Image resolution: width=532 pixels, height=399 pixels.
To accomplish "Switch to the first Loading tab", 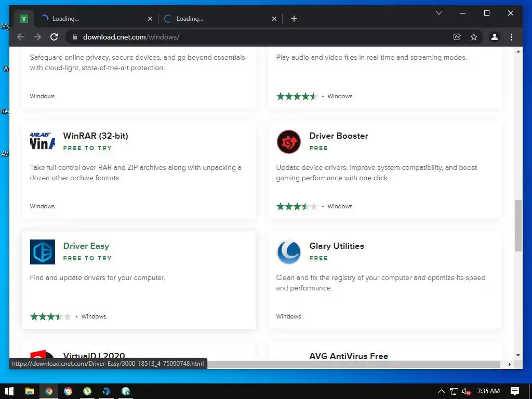I will 96,19.
